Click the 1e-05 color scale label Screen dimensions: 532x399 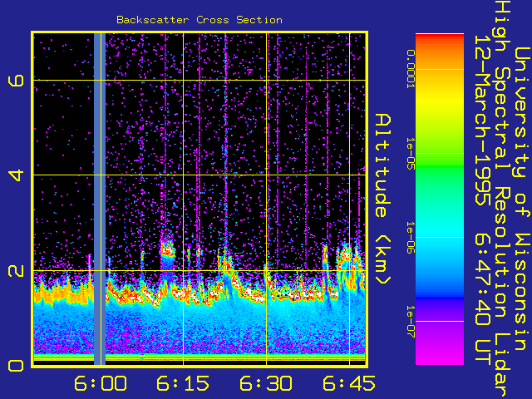[x=411, y=153]
